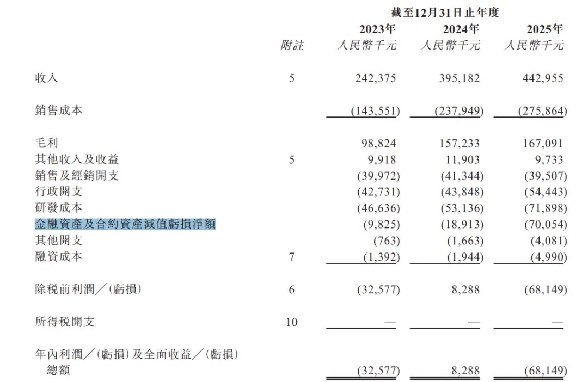The height and width of the screenshot is (382, 588).
Task: Click the 2025年 column header
Action: (x=545, y=29)
